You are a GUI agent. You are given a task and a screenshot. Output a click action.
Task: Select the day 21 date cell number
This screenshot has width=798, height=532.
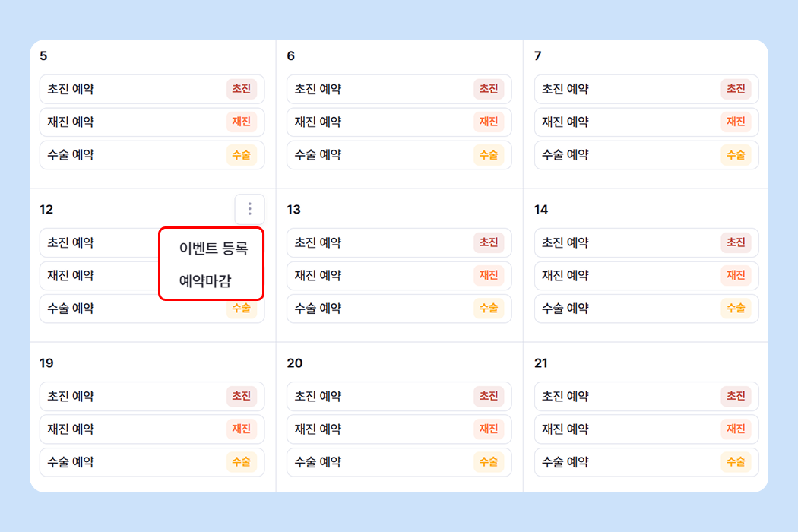541,363
